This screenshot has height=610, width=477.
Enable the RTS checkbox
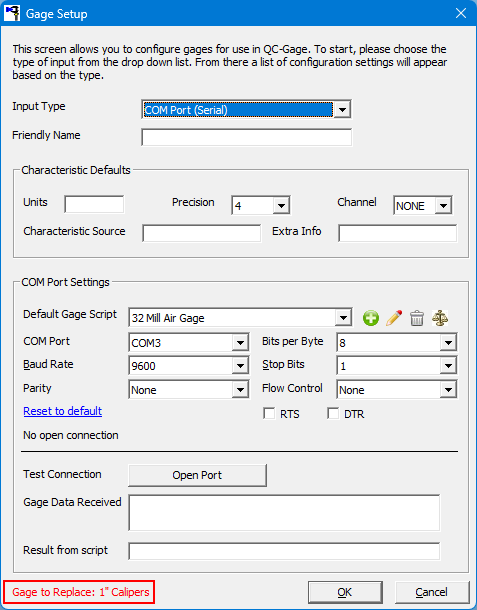tap(269, 413)
